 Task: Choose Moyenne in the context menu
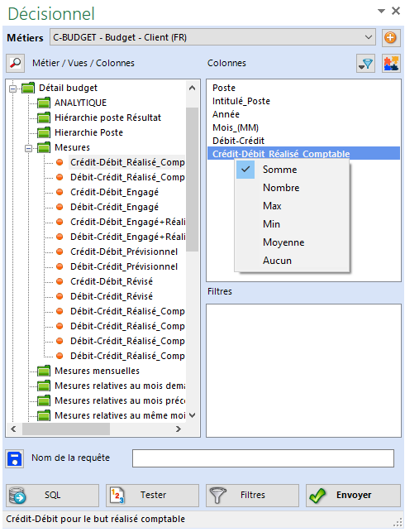283,242
